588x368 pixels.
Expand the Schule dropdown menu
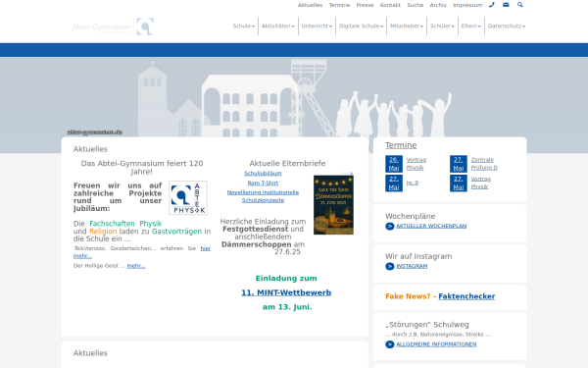(x=243, y=26)
